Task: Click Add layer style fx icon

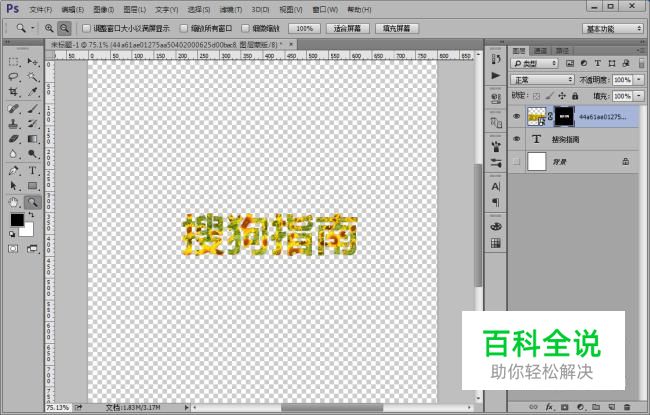Action: point(549,407)
